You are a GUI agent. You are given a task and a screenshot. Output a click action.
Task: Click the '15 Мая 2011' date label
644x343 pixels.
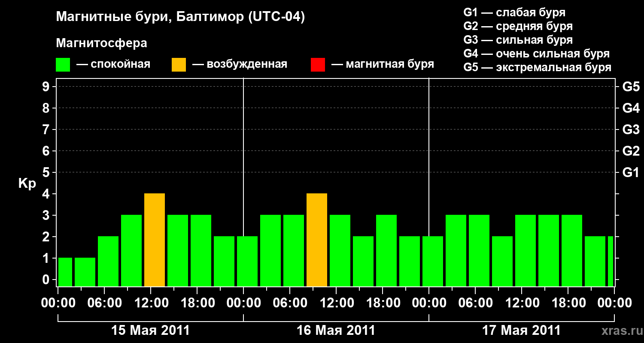pyautogui.click(x=150, y=331)
